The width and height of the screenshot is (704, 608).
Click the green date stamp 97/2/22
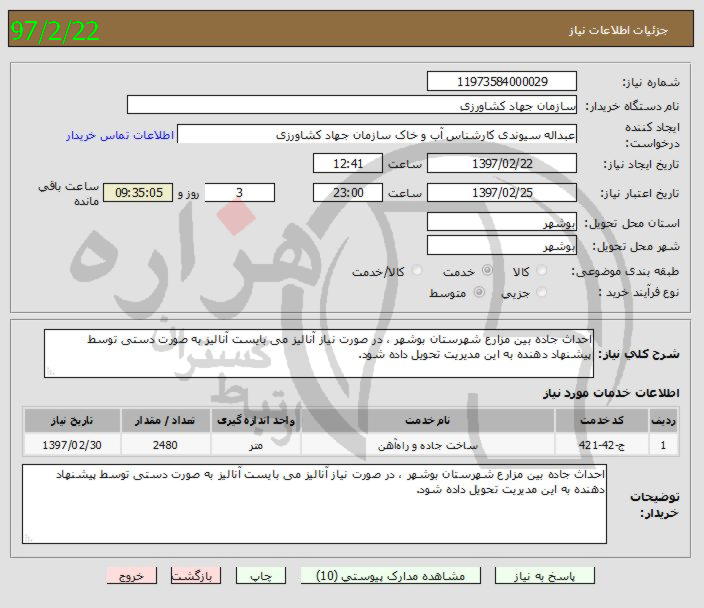click(55, 31)
